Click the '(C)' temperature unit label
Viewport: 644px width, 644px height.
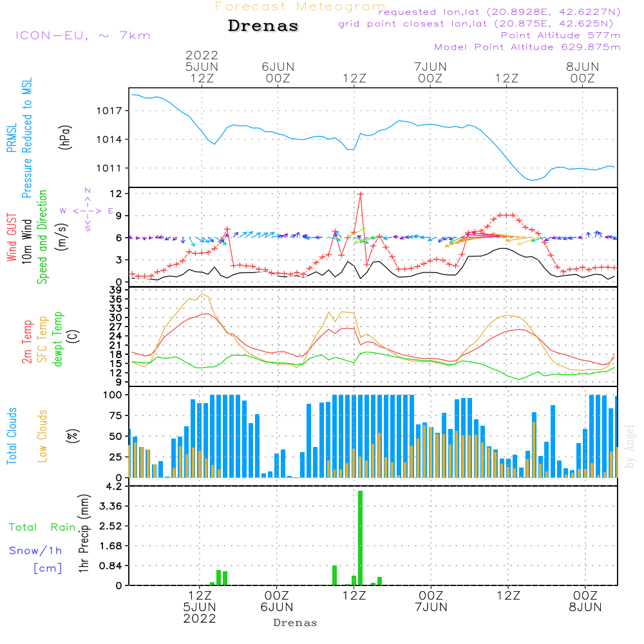tap(73, 337)
